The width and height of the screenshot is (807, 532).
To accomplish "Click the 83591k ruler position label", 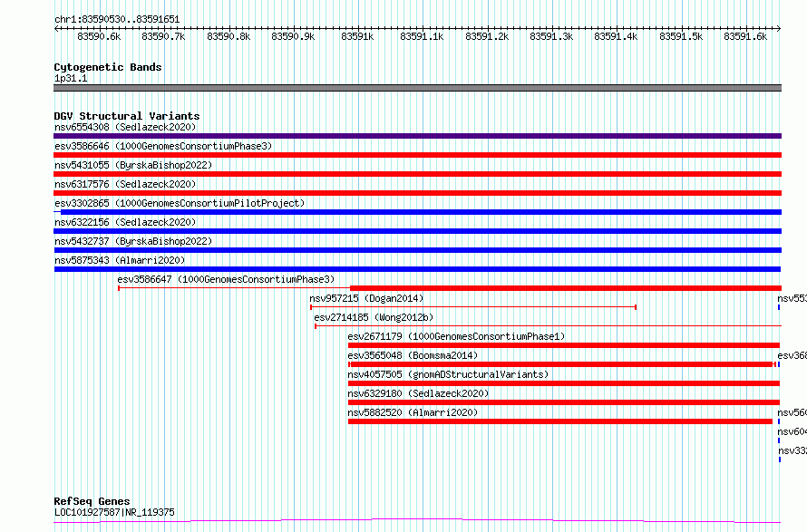I will (357, 36).
